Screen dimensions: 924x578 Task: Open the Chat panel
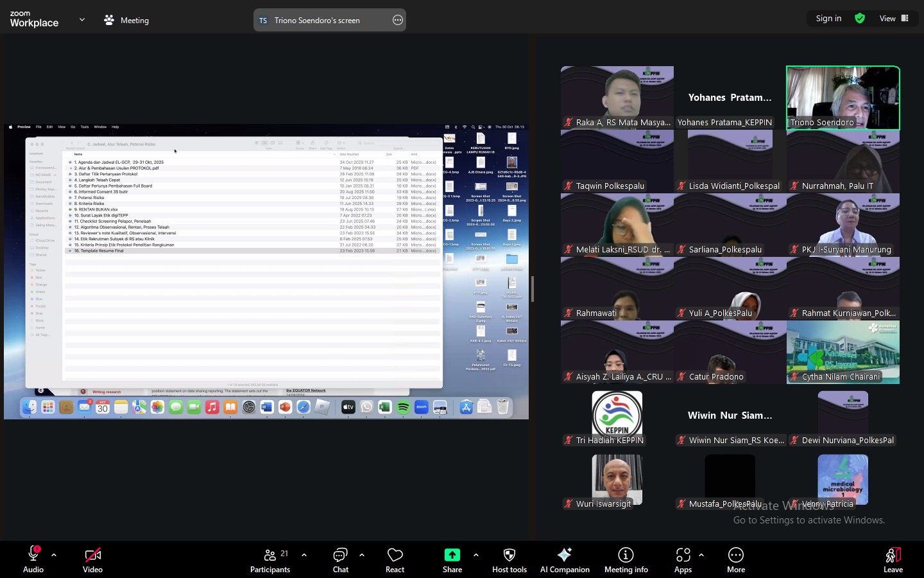pos(340,560)
